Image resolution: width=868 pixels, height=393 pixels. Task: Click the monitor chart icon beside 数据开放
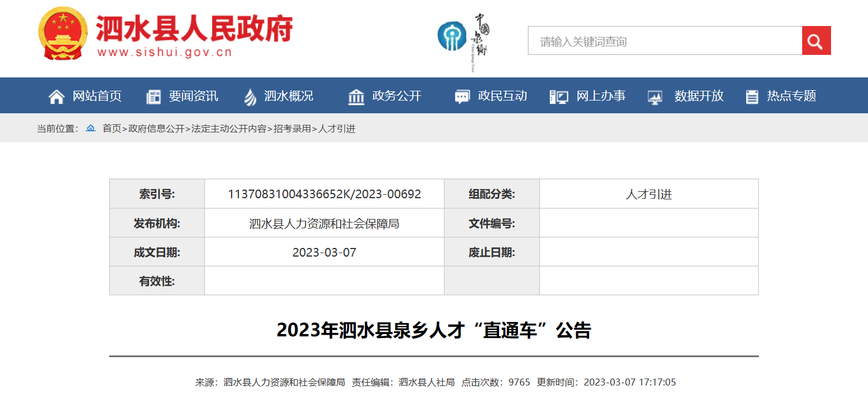click(655, 97)
